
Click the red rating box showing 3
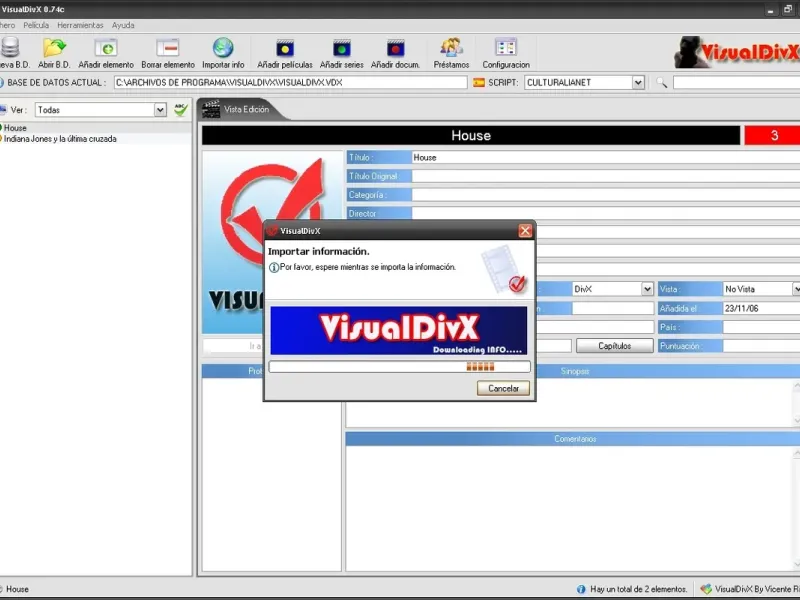pyautogui.click(x=772, y=135)
